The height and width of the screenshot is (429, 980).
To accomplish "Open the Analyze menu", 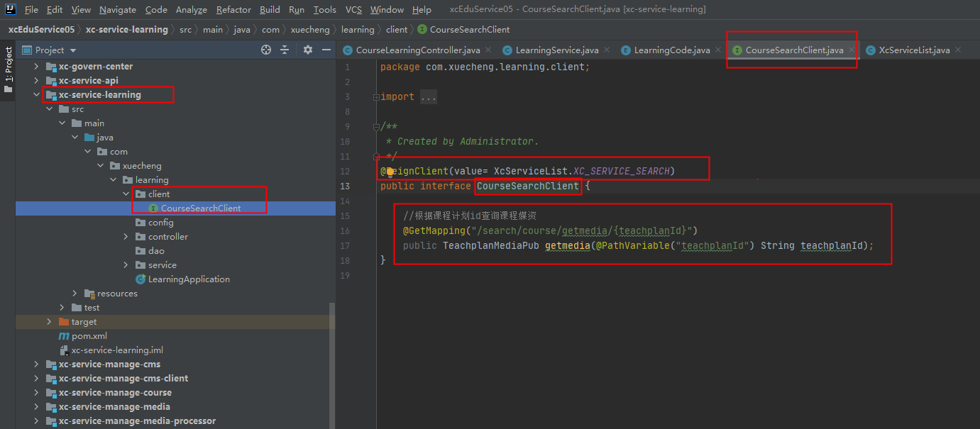I will [x=192, y=10].
